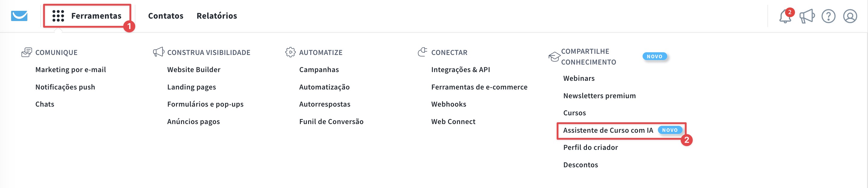The image size is (868, 188).
Task: Click the GetResponse envelope logo
Action: point(19,16)
